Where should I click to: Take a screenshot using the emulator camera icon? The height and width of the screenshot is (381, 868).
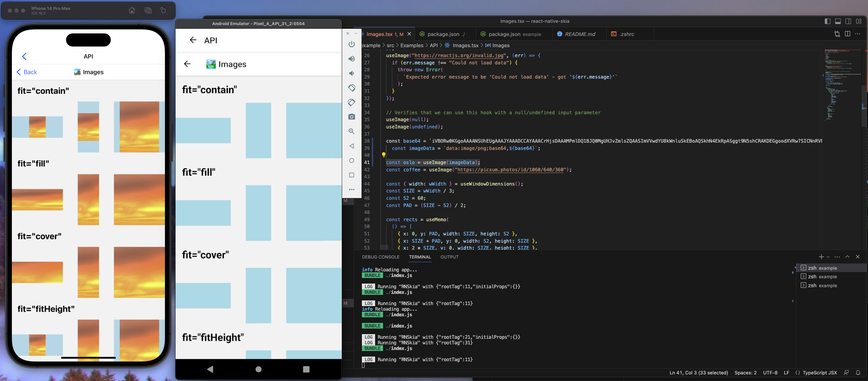click(x=351, y=117)
